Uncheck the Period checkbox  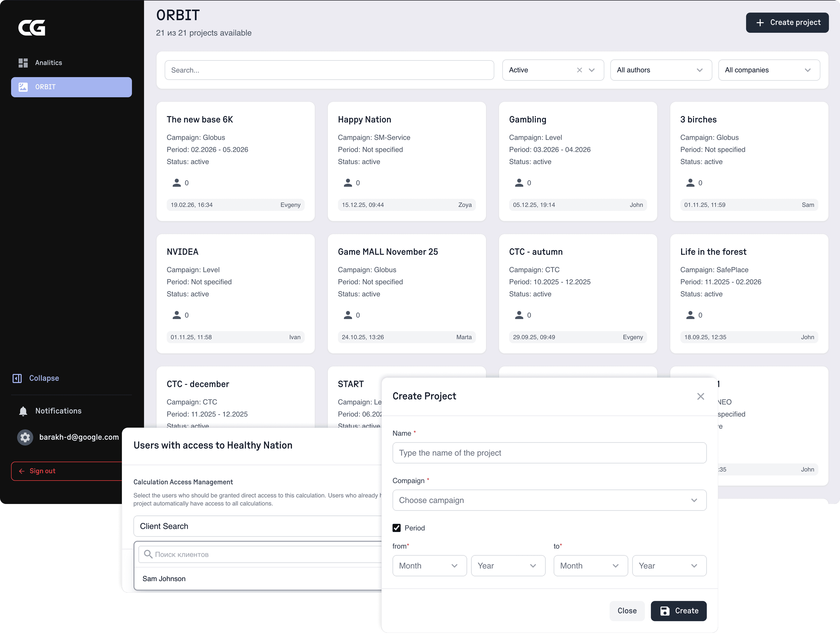[x=396, y=528]
